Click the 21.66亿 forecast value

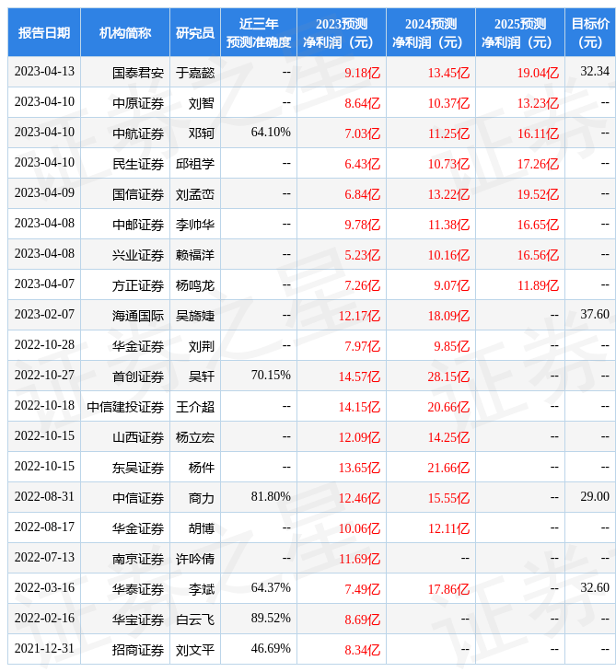[448, 468]
